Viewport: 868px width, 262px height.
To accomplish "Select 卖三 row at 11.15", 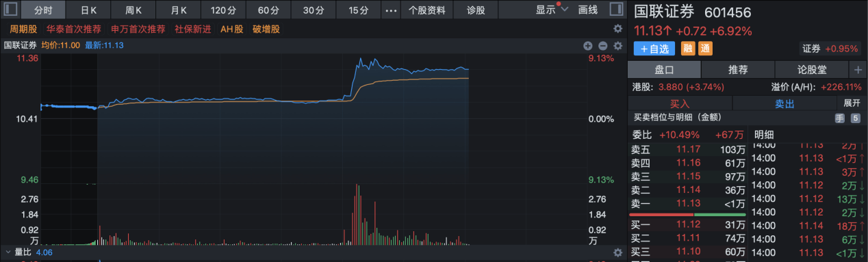I will coord(689,176).
